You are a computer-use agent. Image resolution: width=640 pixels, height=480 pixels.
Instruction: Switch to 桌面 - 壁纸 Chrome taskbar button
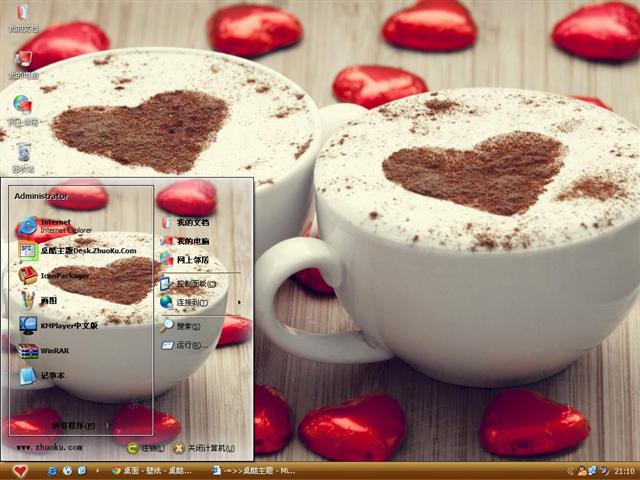tap(152, 471)
